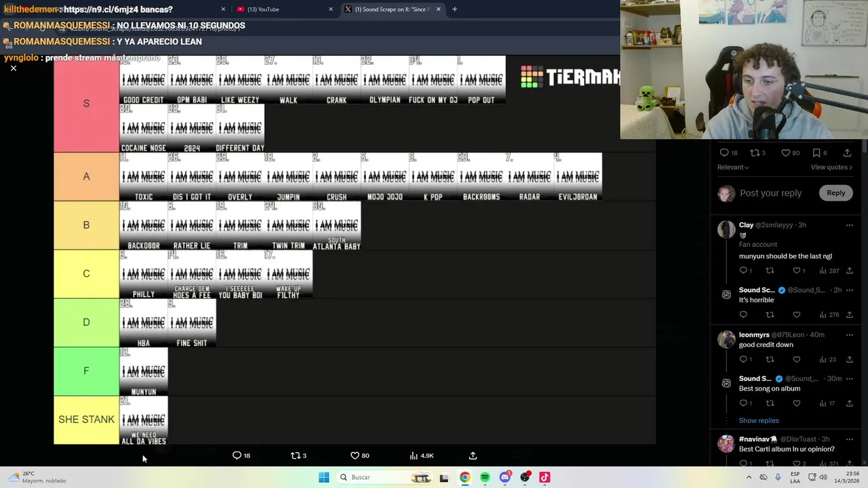Share the Best song on album reply
The image size is (868, 488).
point(849,403)
